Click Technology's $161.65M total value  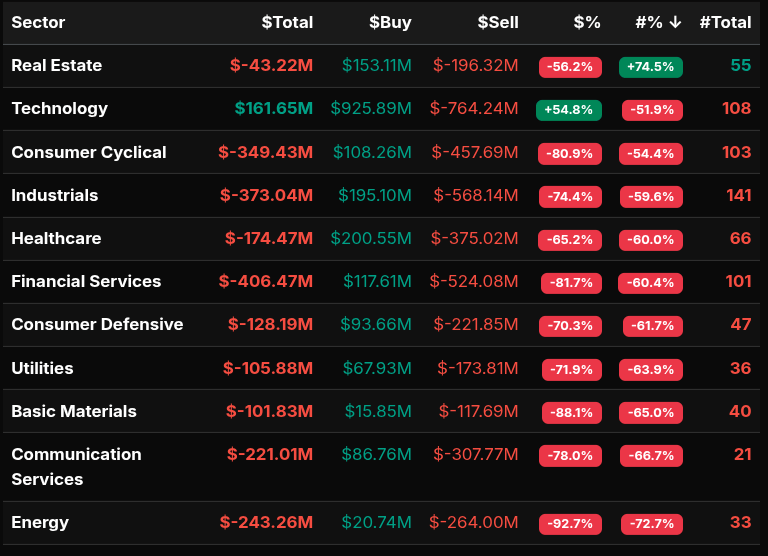point(273,108)
